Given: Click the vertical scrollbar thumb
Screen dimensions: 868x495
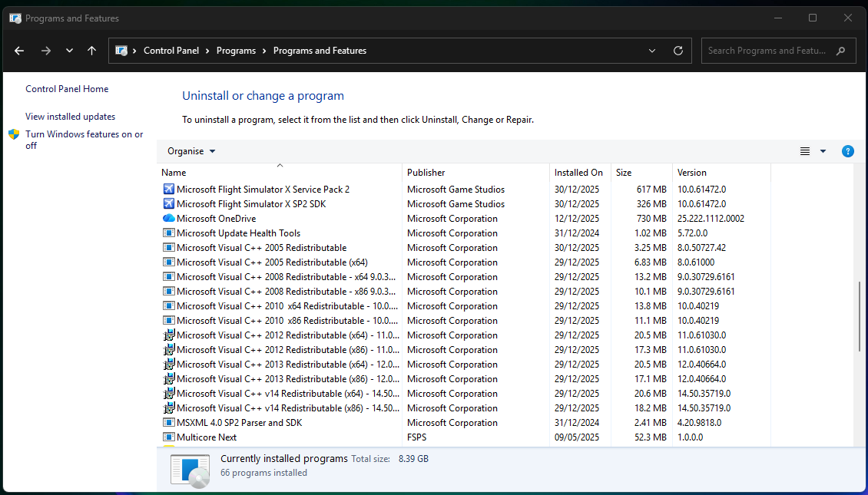Looking at the screenshot, I should point(860,316).
